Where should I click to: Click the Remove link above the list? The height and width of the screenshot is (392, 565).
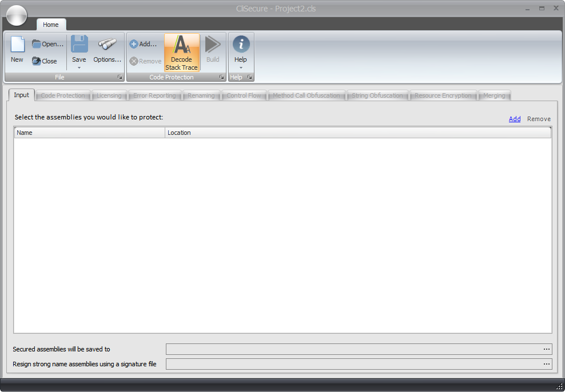[539, 119]
